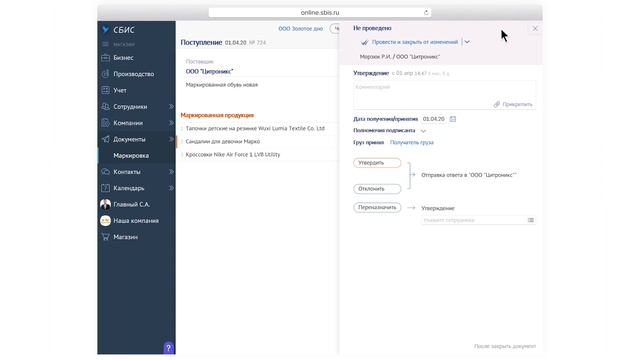640x360 pixels.
Task: Click the Получатель груза link
Action: point(412,142)
